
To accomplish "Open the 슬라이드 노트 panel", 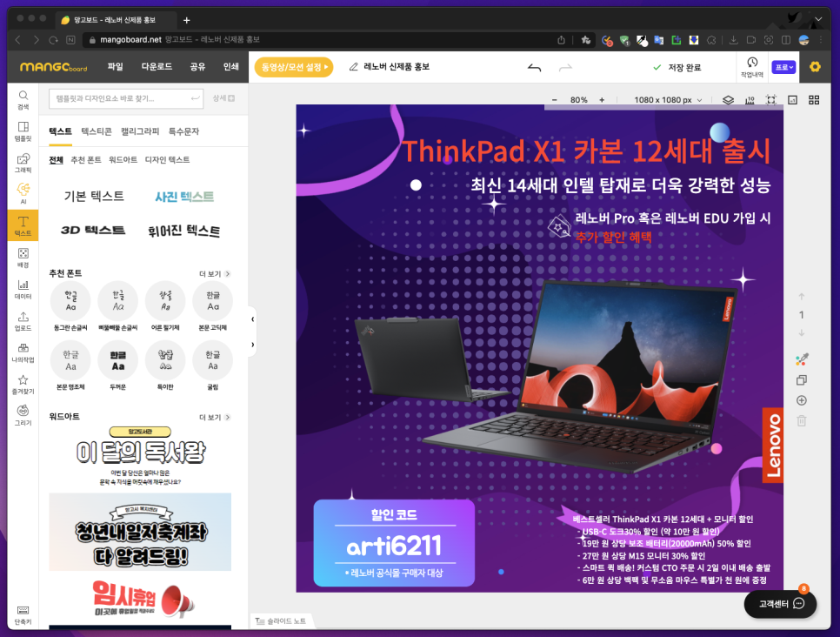I will pos(281,621).
